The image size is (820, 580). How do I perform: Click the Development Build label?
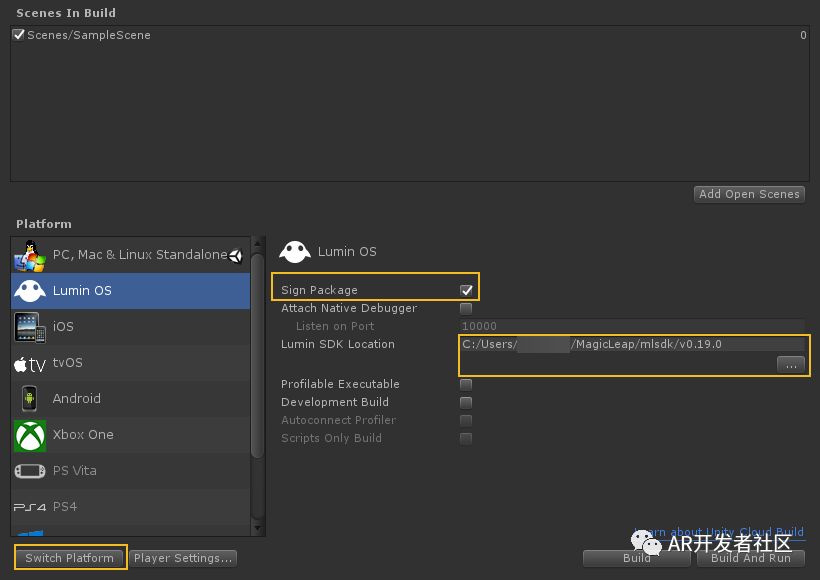point(335,402)
